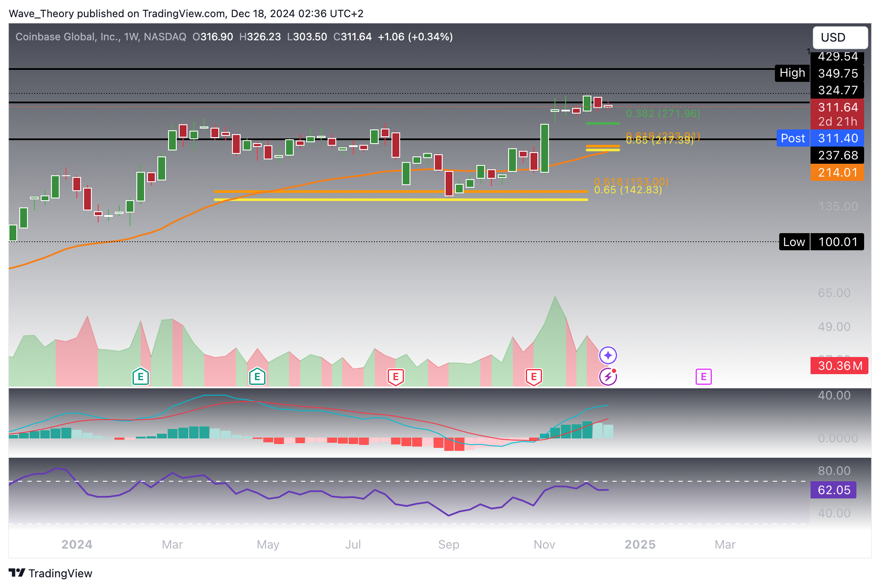This screenshot has height=588, width=880.
Task: Click the Sep label on time axis
Action: (449, 544)
